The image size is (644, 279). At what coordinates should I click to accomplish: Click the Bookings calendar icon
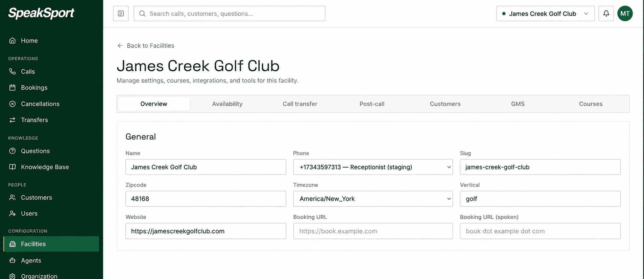click(x=13, y=88)
